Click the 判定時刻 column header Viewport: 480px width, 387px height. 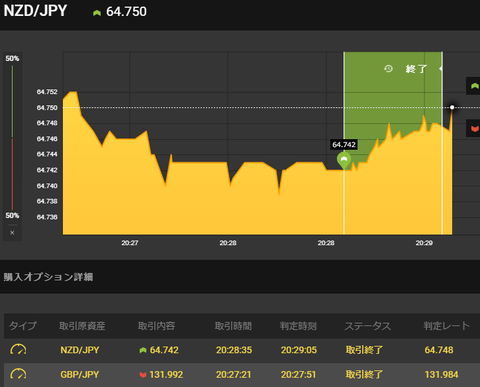[298, 326]
